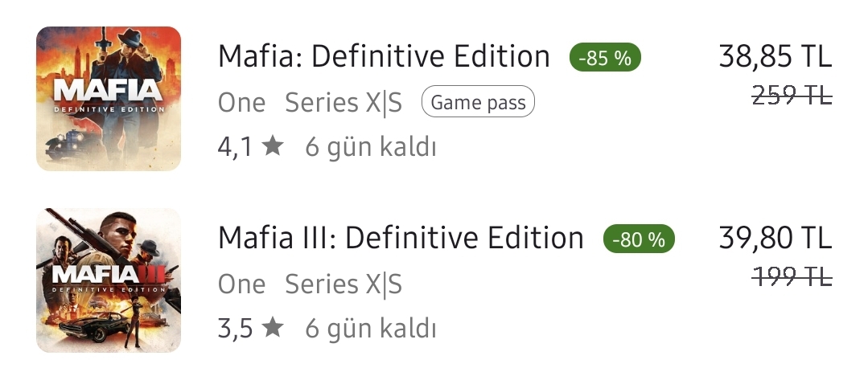
Task: Click the 4,1 rating number
Action: coord(235,148)
